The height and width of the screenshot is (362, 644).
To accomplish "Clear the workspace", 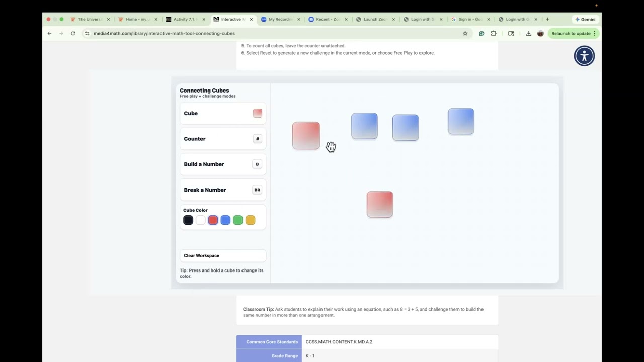I will click(223, 255).
